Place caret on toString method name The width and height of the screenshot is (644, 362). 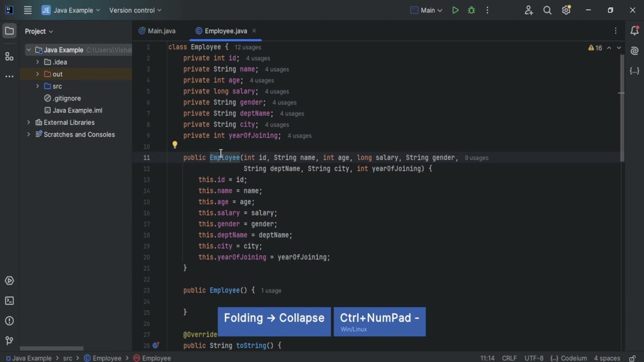251,345
